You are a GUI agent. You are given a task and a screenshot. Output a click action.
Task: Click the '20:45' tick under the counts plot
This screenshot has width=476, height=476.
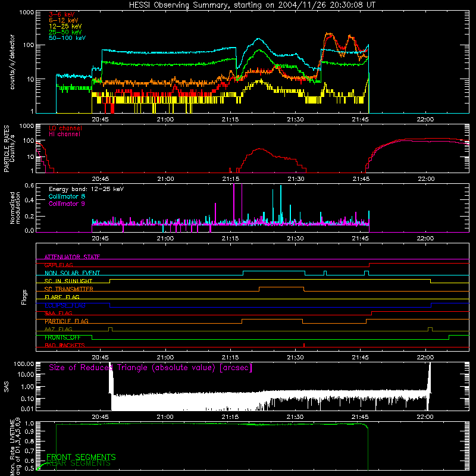pos(100,120)
